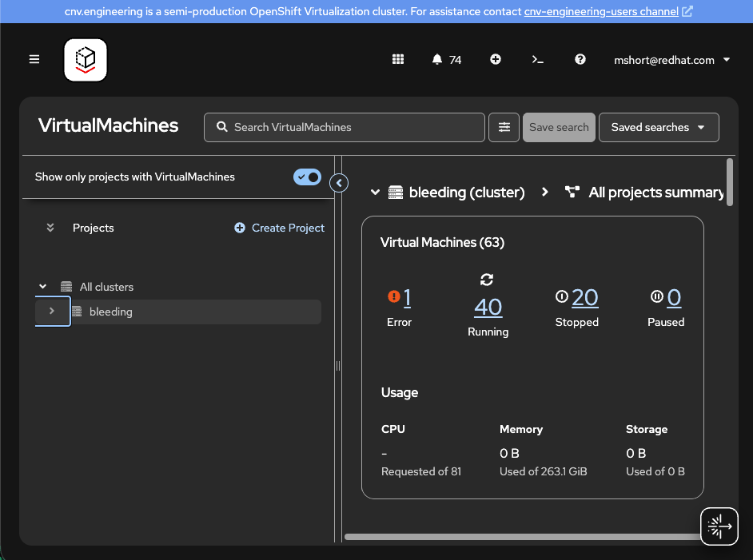
Task: Click the plus import/add icon
Action: (496, 60)
